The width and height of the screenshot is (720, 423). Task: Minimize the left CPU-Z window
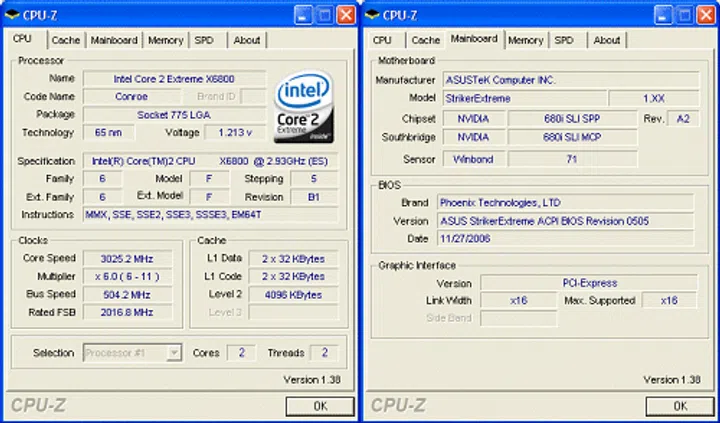(x=303, y=15)
